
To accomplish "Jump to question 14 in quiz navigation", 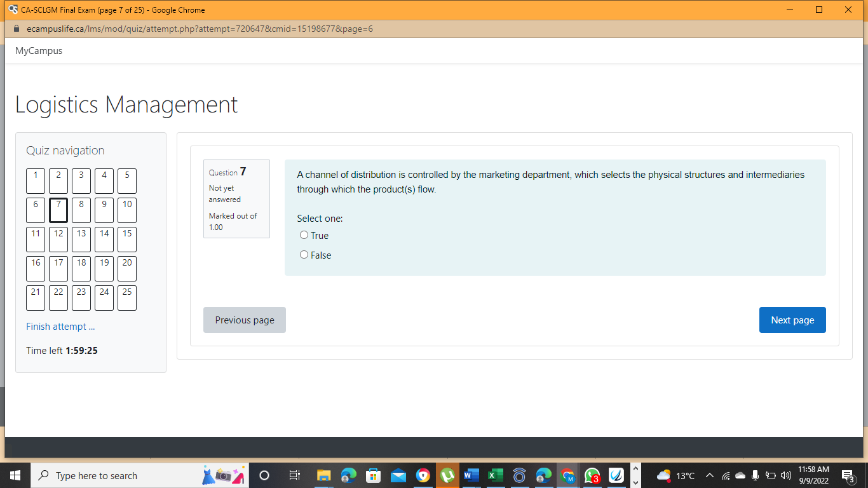I will pos(104,239).
